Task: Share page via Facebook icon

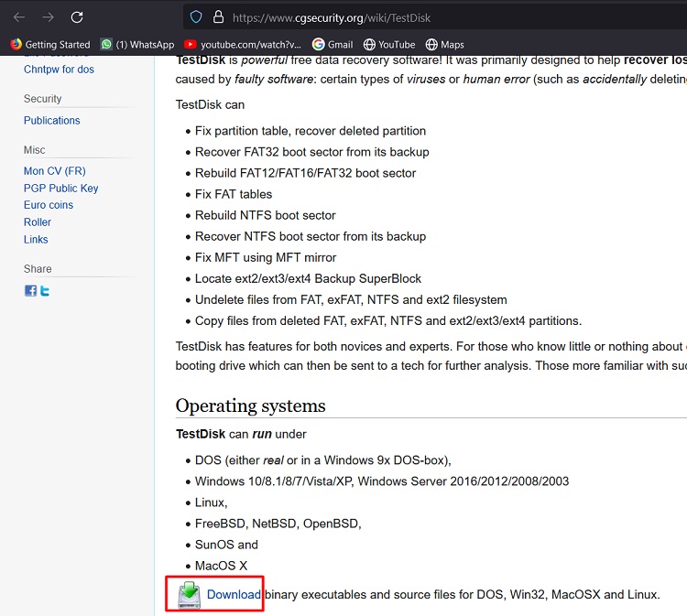Action: pos(30,291)
